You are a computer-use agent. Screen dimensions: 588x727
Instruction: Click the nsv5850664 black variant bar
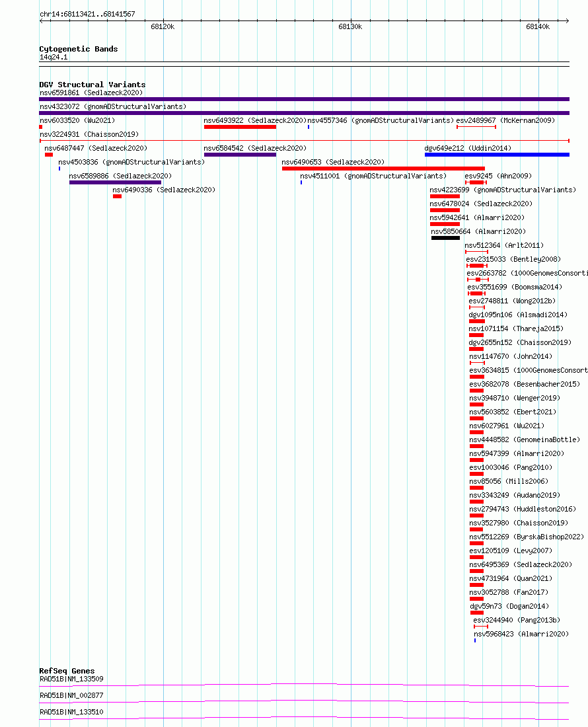pyautogui.click(x=445, y=239)
